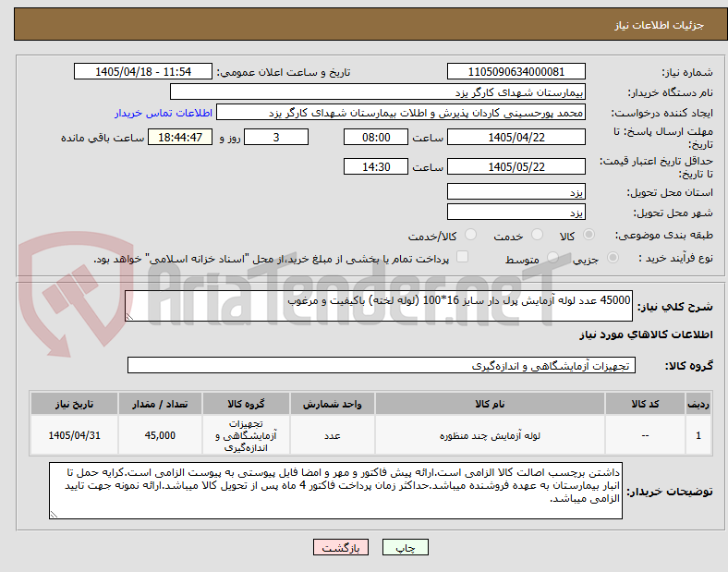Click the announcement date field 1405/04/18 - 11:54
This screenshot has width=728, height=572.
pyautogui.click(x=143, y=71)
